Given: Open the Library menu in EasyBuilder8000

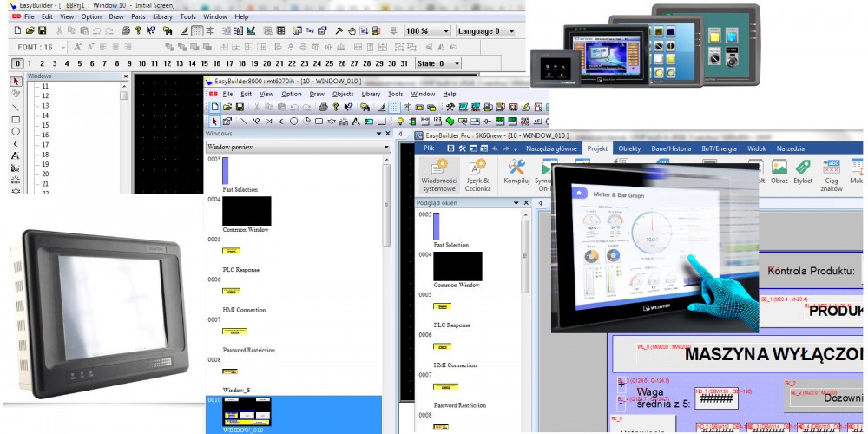Looking at the screenshot, I should tap(371, 94).
